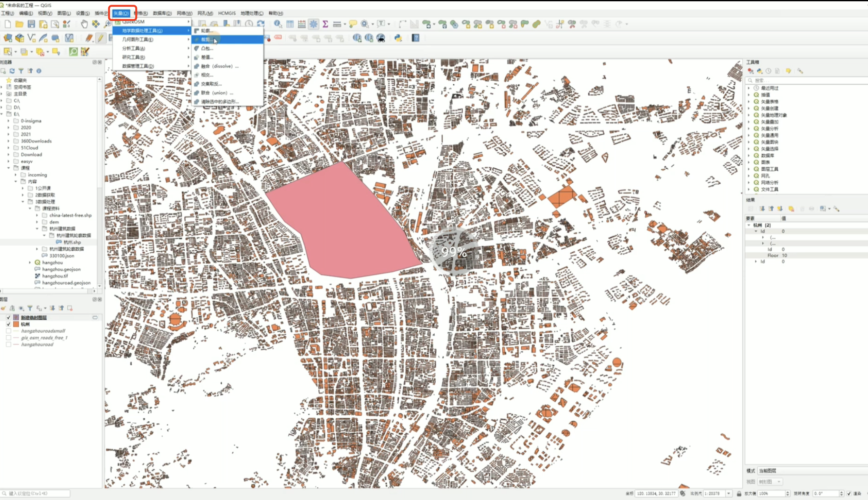Select 杭州.shp in browser tree
The height and width of the screenshot is (500, 868).
(72, 242)
